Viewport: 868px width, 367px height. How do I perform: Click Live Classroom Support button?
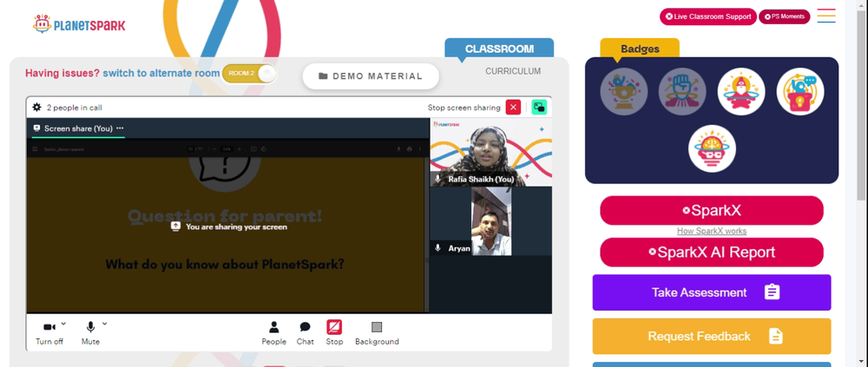tap(708, 16)
